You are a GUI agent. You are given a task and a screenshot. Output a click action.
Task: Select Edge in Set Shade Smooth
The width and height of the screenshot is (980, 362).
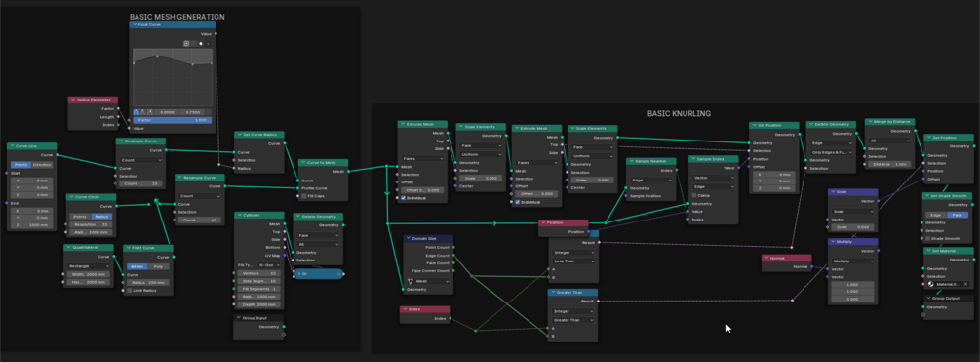pos(936,215)
